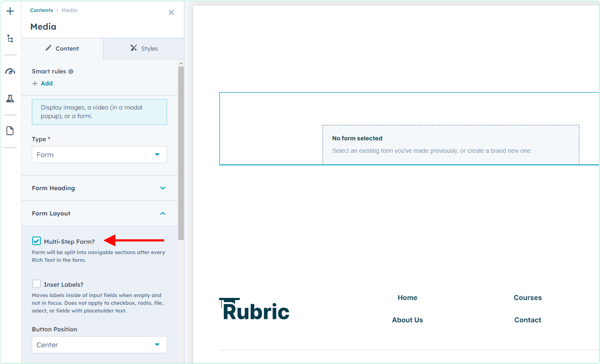
Task: Click the Media panel heading
Action: 43,27
